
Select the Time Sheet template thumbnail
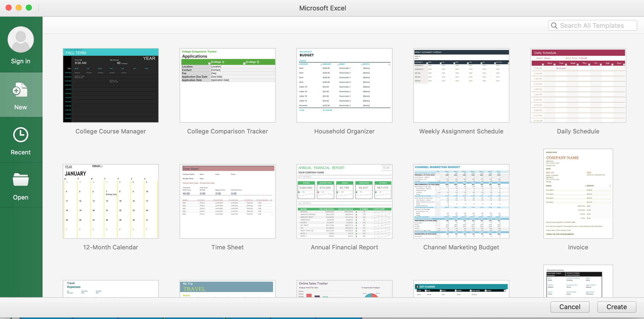point(228,201)
